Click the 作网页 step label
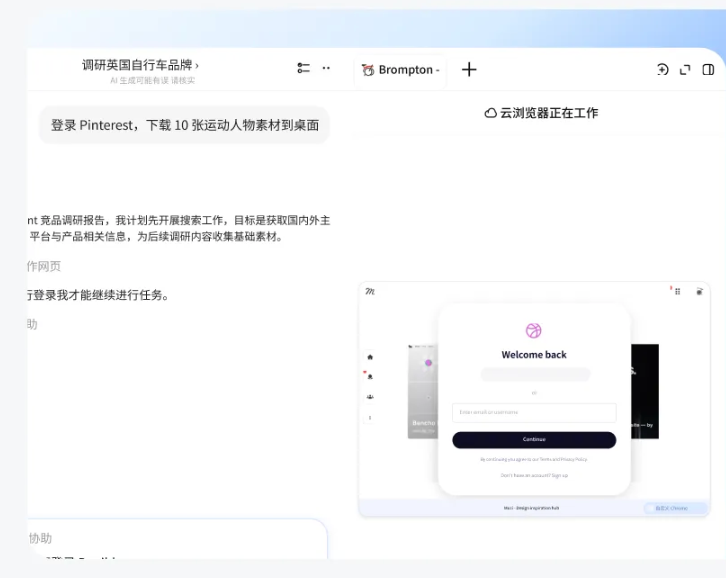The width and height of the screenshot is (726, 578). coord(44,266)
